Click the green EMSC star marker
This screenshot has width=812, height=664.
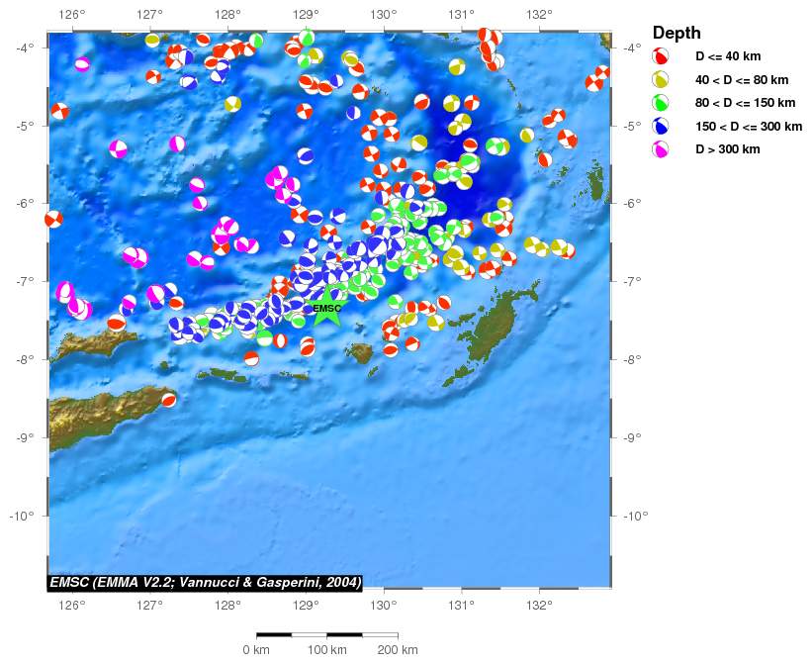pyautogui.click(x=326, y=308)
